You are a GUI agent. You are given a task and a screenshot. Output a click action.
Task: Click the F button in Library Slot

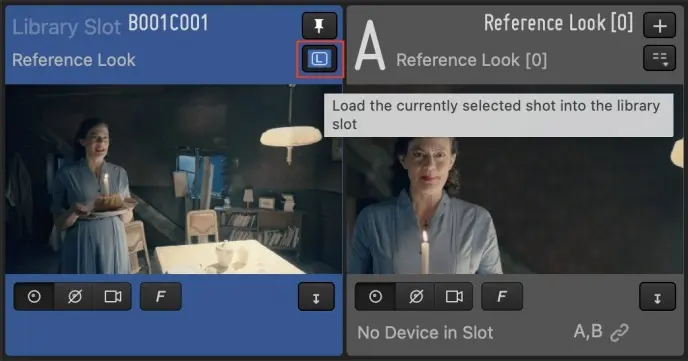[x=161, y=297]
